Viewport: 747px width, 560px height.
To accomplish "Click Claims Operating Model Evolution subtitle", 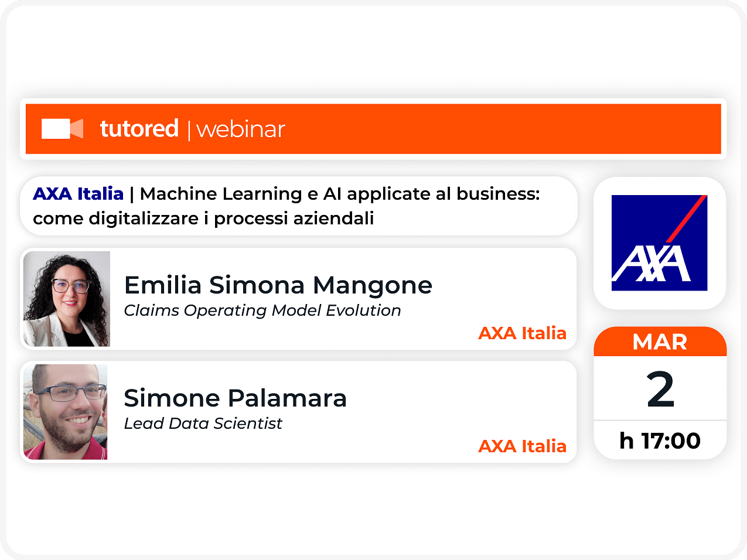I will (262, 310).
